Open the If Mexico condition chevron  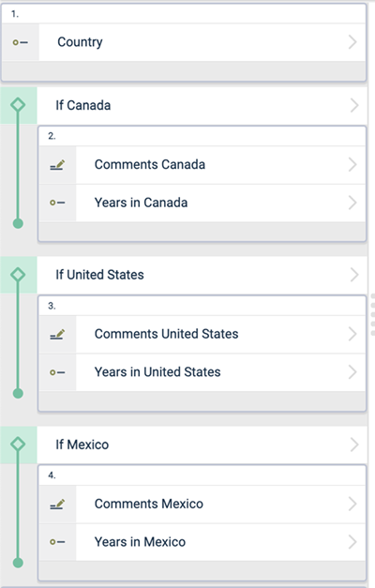coord(354,445)
